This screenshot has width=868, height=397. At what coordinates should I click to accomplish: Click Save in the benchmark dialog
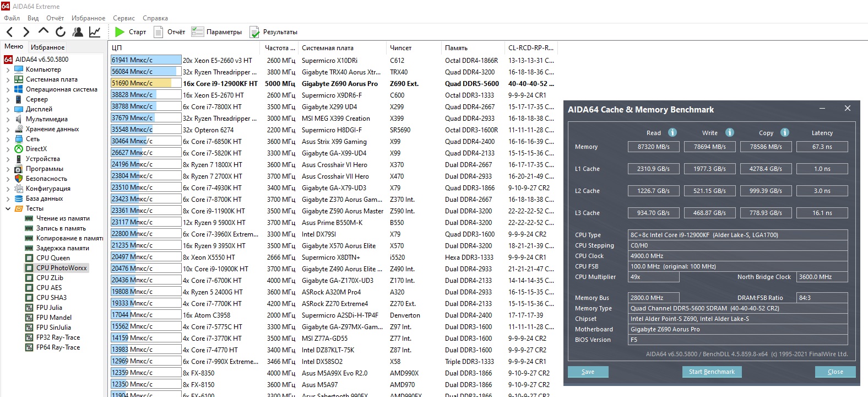coord(588,372)
